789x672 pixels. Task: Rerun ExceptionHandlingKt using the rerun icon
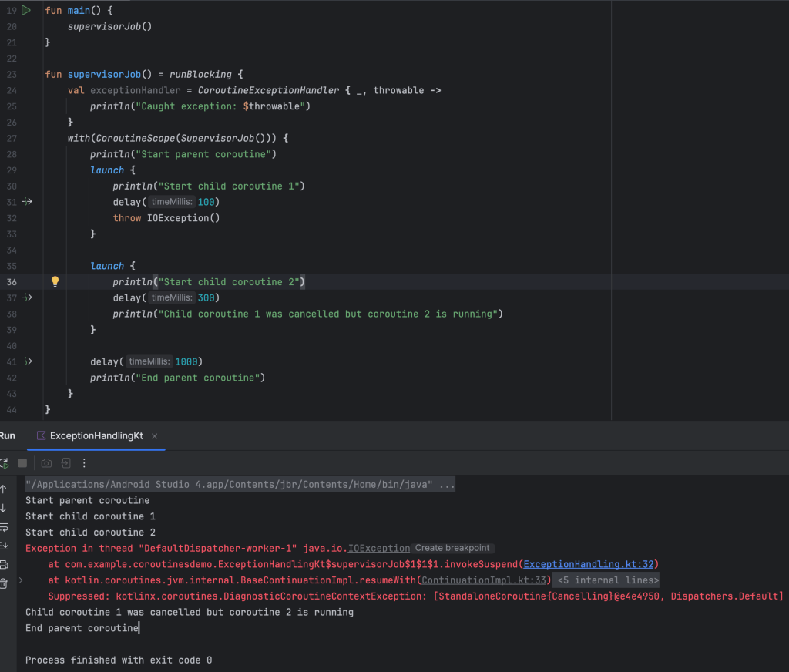(4, 463)
